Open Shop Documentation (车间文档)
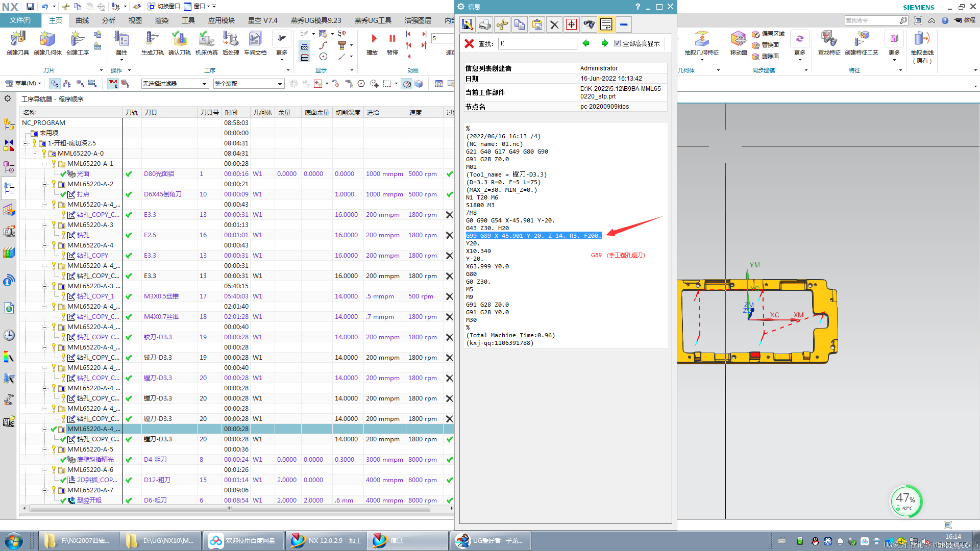 click(x=255, y=43)
